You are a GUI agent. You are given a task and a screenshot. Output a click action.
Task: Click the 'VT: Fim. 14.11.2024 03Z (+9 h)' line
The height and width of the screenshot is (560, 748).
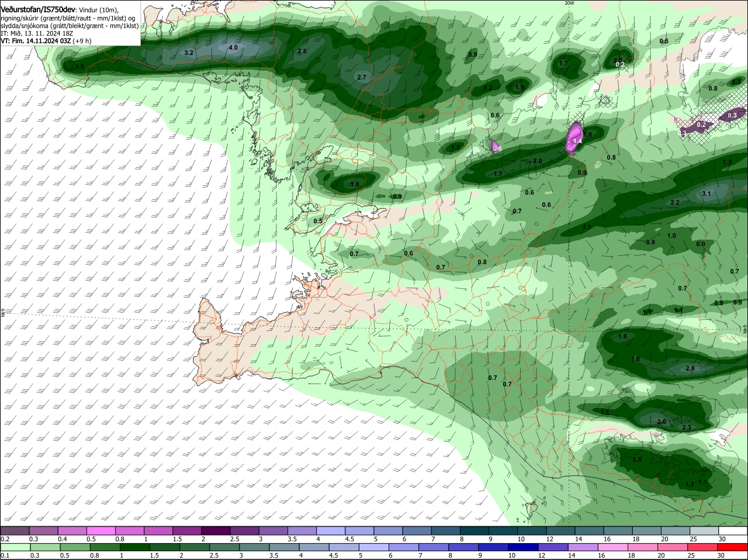click(46, 41)
